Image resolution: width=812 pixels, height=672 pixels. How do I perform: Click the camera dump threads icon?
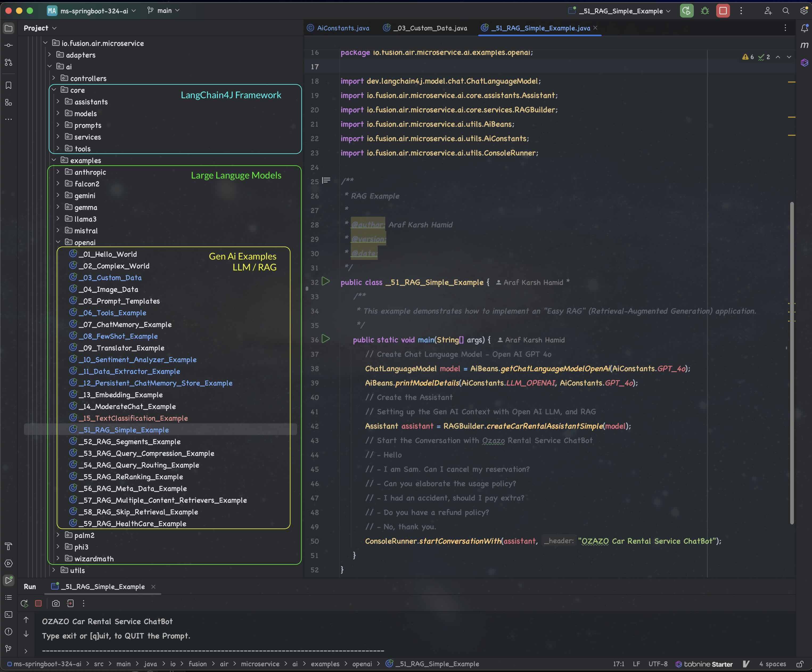click(56, 603)
